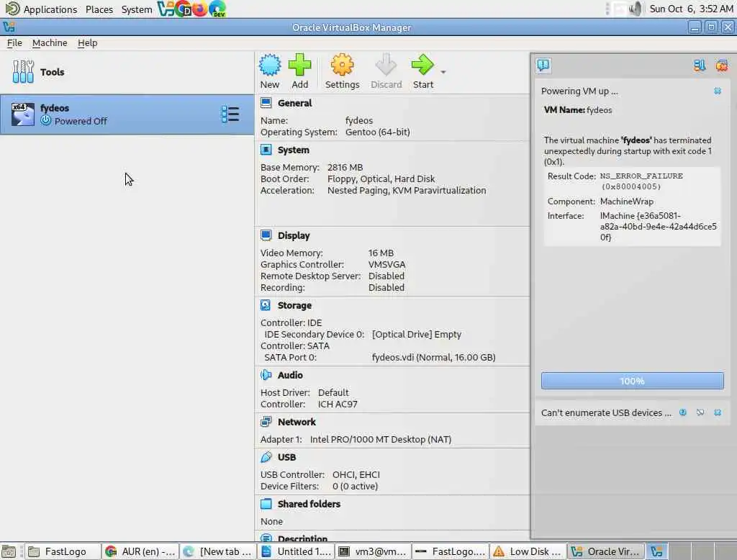
Task: Open the Display section header
Action: pyautogui.click(x=294, y=235)
